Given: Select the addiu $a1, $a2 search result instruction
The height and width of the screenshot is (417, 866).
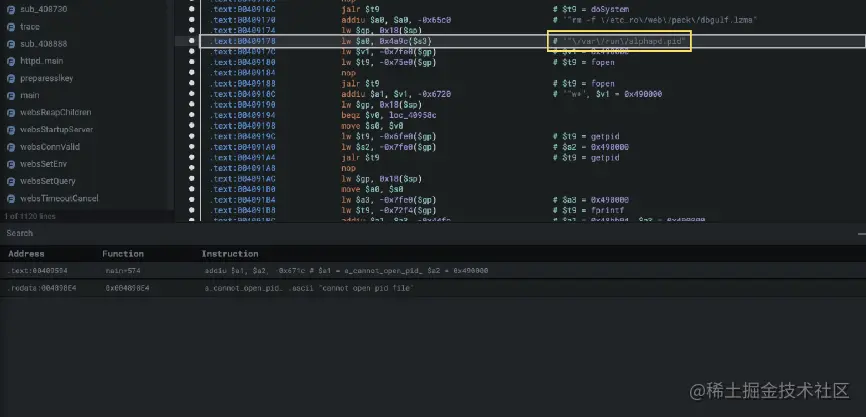Looking at the screenshot, I should tap(346, 271).
